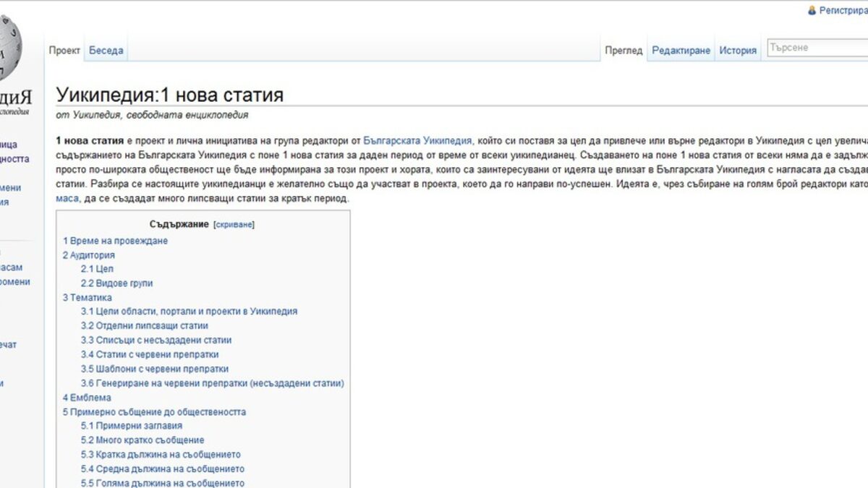Follow the маса link in the paragraph

[68, 198]
